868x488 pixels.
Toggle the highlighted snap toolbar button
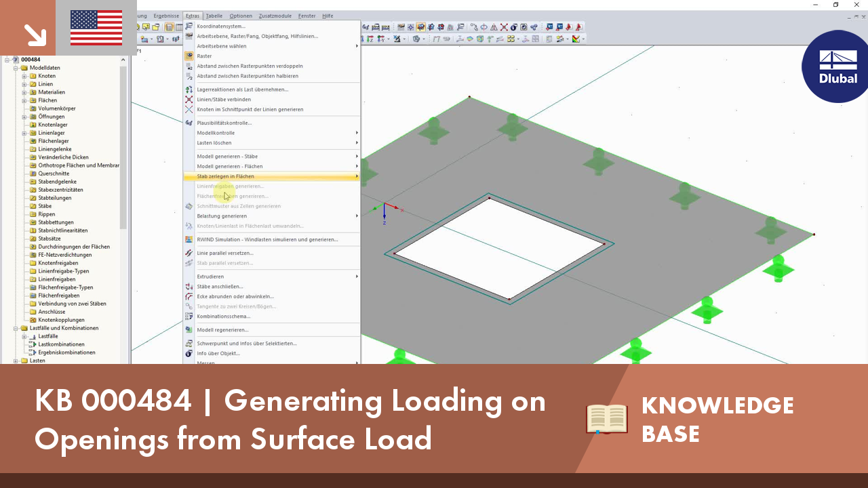coord(420,27)
